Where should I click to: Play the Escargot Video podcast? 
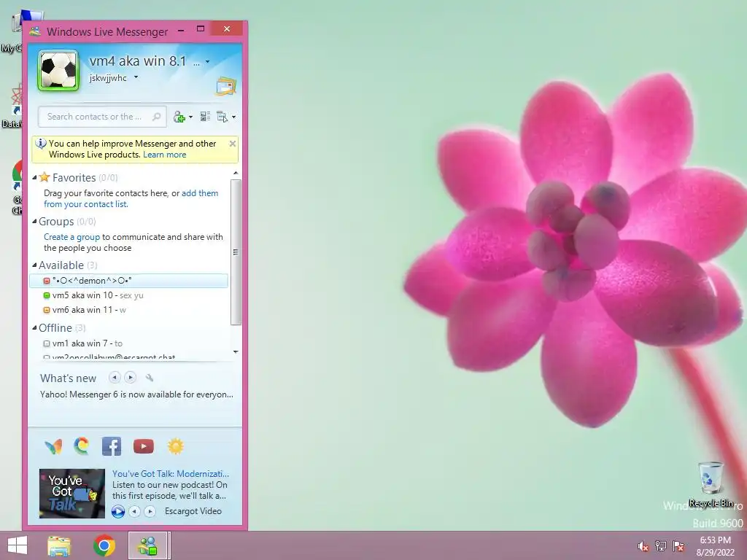click(x=117, y=511)
